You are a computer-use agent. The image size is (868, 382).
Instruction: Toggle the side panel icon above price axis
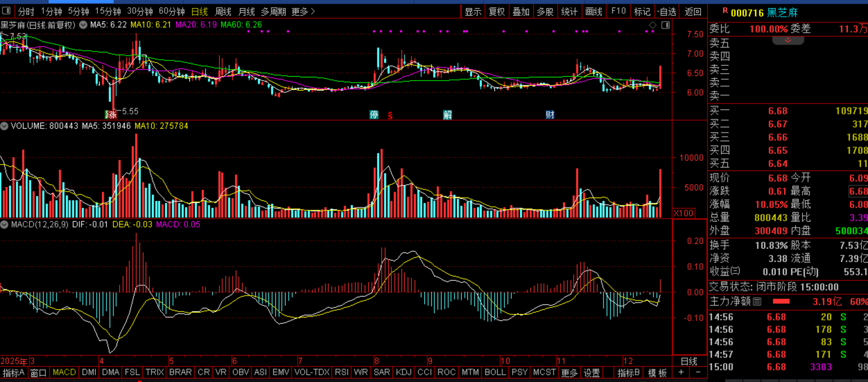[666, 25]
